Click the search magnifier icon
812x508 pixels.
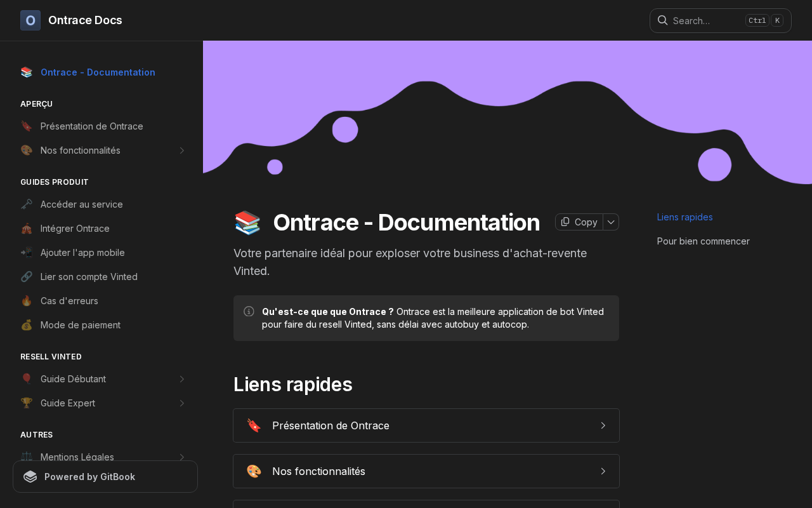click(662, 20)
